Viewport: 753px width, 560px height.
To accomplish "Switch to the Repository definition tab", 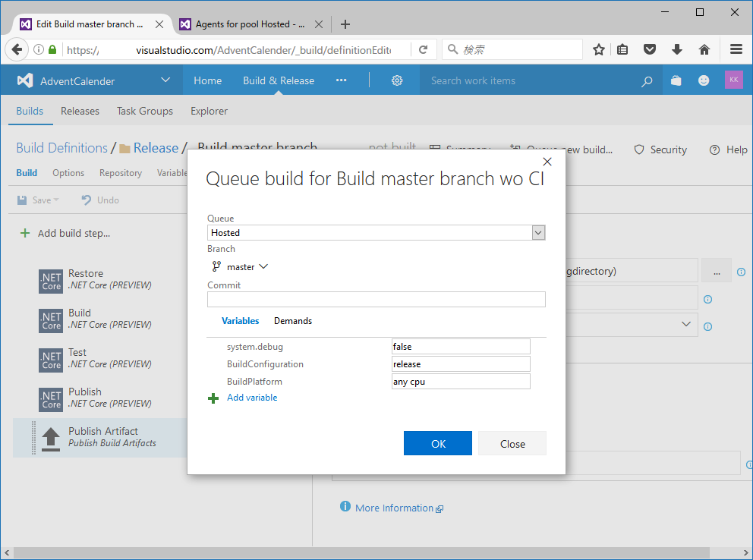I will pos(121,173).
